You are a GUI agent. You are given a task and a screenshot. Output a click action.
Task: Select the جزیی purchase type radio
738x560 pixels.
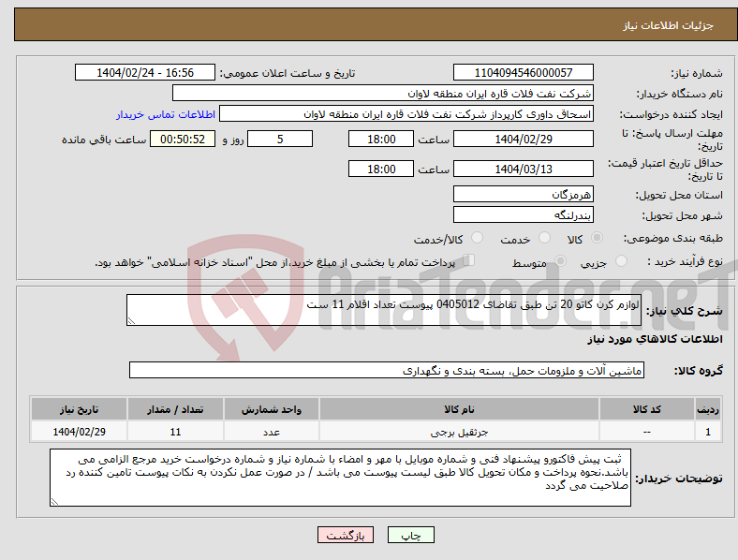621,261
